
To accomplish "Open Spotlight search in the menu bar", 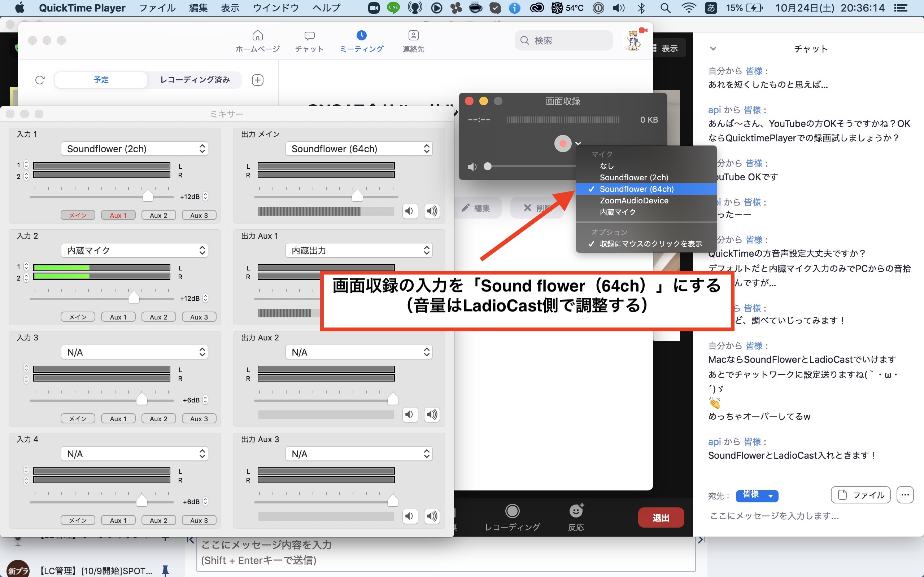I will pos(666,8).
